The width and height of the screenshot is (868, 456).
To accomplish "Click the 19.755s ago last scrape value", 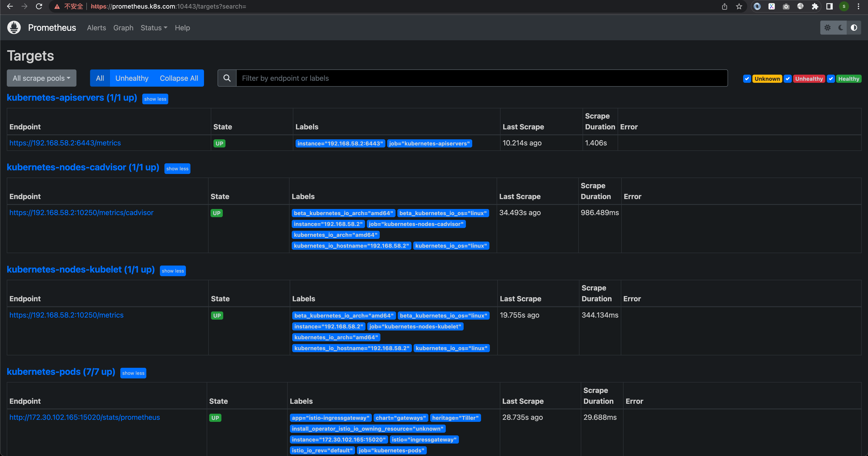I will (x=519, y=315).
